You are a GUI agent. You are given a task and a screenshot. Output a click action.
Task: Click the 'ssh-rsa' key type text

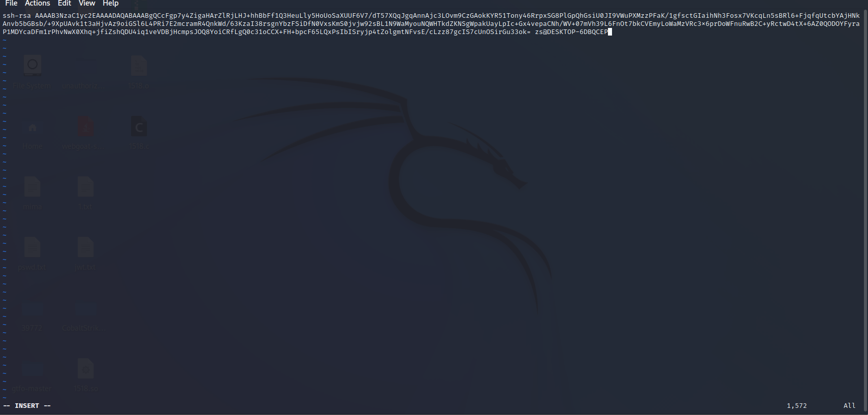17,16
